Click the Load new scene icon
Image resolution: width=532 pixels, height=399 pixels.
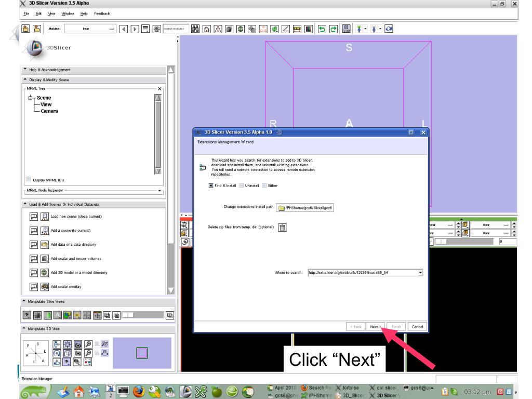[x=45, y=217]
